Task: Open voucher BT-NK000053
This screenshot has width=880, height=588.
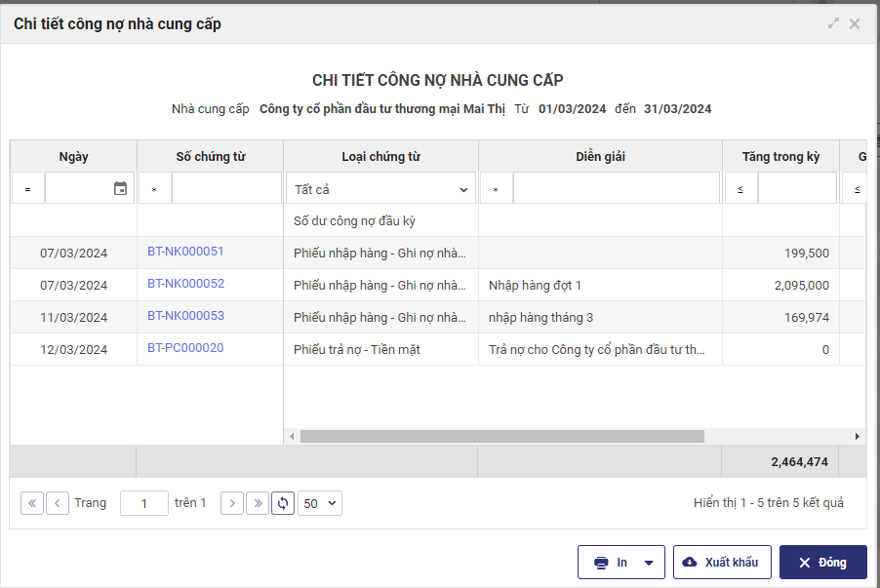Action: (185, 315)
